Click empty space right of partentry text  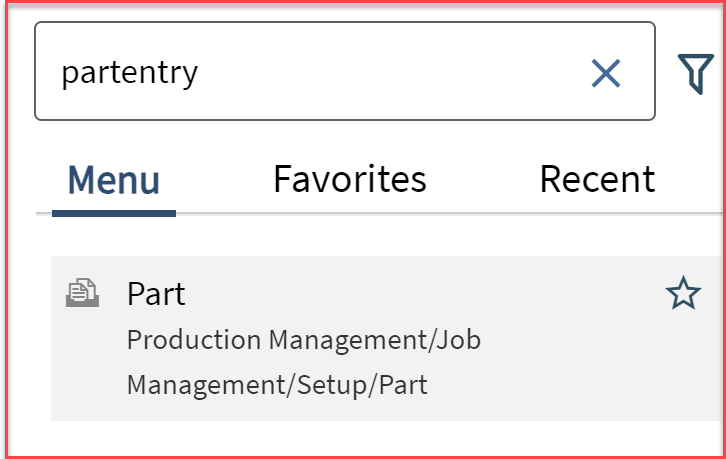[x=394, y=72]
